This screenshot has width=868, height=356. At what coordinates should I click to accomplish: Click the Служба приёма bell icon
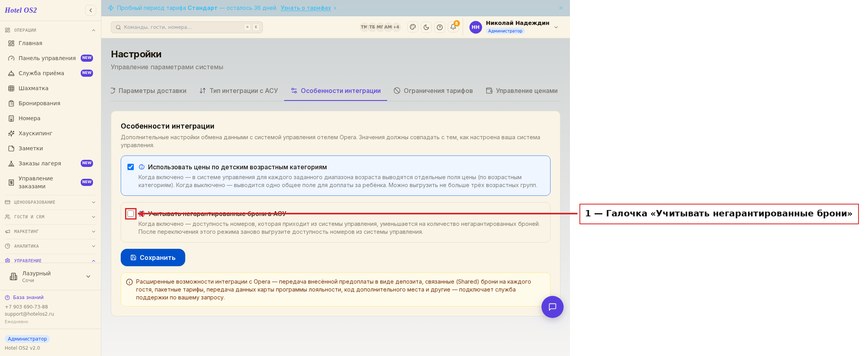click(11, 73)
